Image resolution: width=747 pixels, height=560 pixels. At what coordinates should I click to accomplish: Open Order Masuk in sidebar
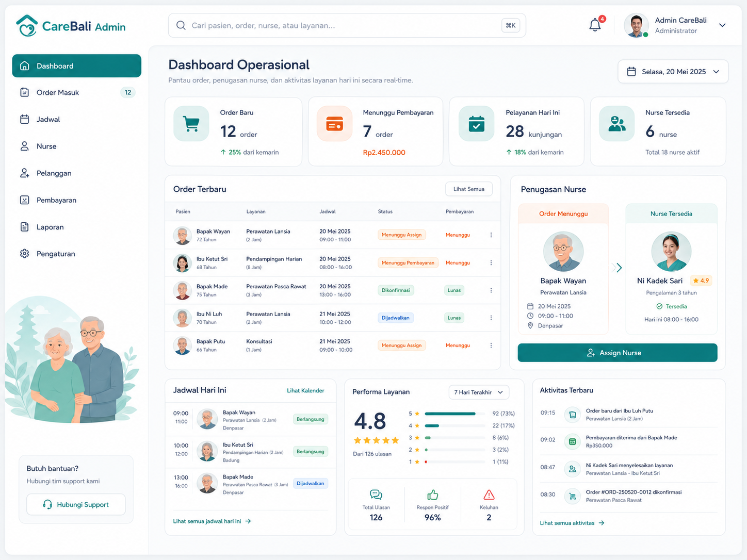pos(76,93)
